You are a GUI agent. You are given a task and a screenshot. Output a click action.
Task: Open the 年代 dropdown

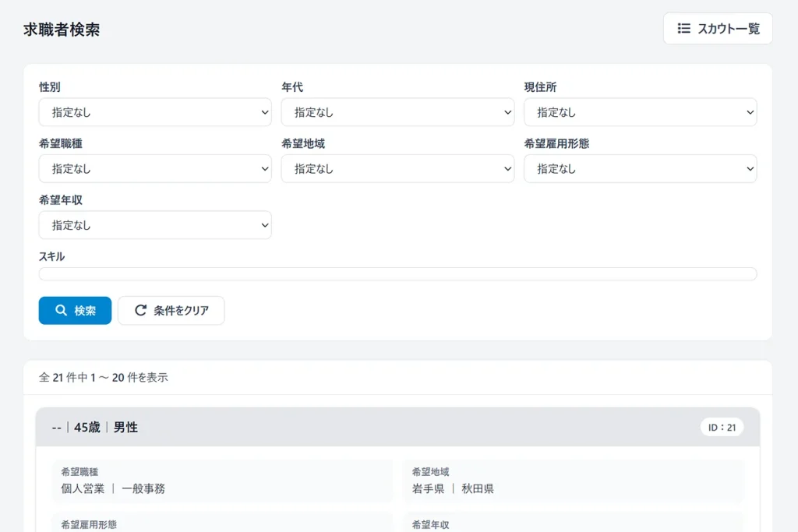397,112
